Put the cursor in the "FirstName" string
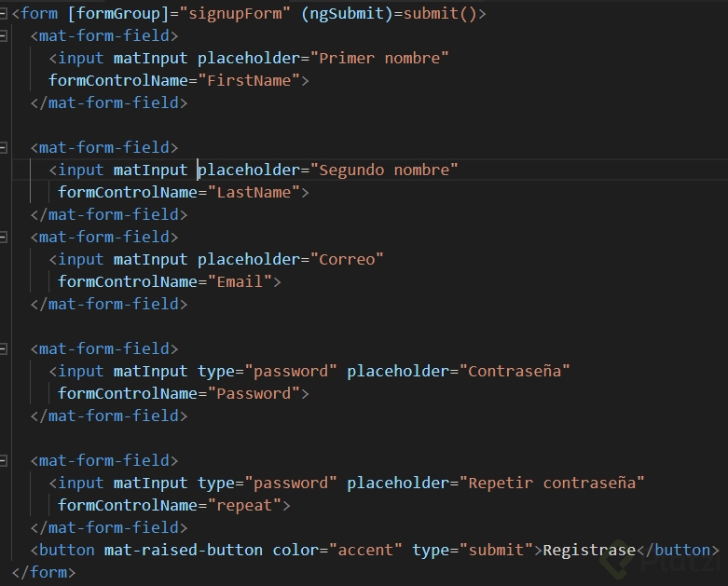 [x=249, y=81]
